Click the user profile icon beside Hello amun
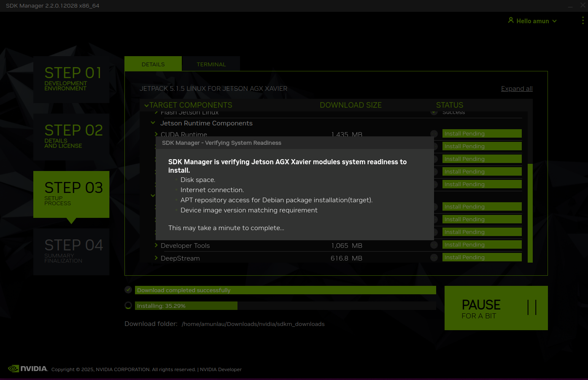Screen dimensions: 588x380 click(x=511, y=20)
